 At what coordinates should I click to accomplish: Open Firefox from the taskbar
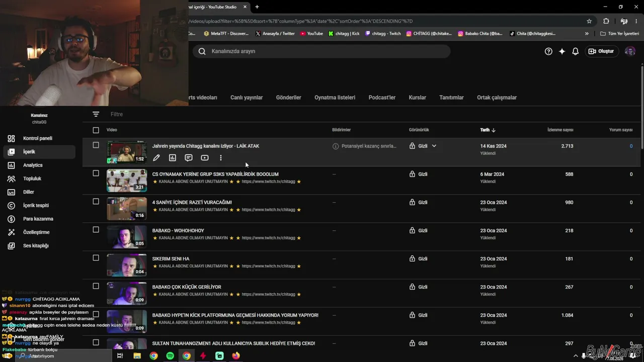pos(236,356)
